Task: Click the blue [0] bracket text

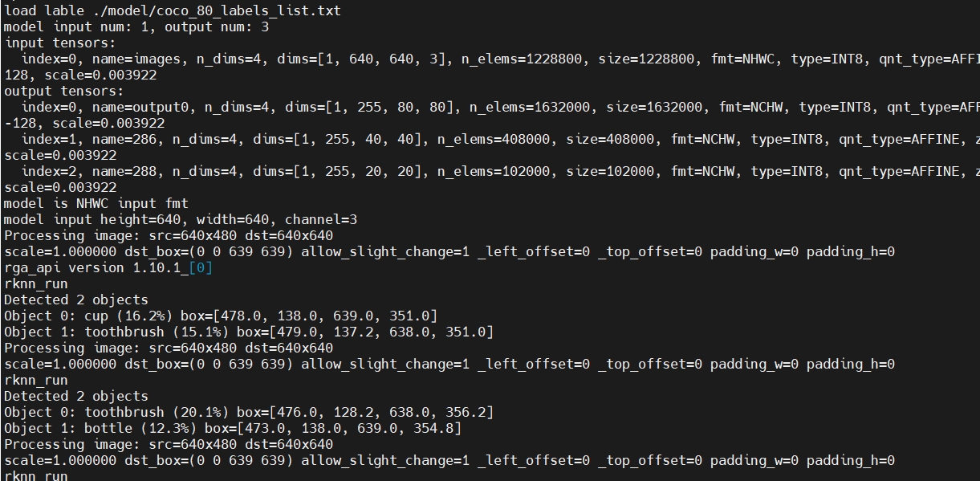Action: pos(201,267)
